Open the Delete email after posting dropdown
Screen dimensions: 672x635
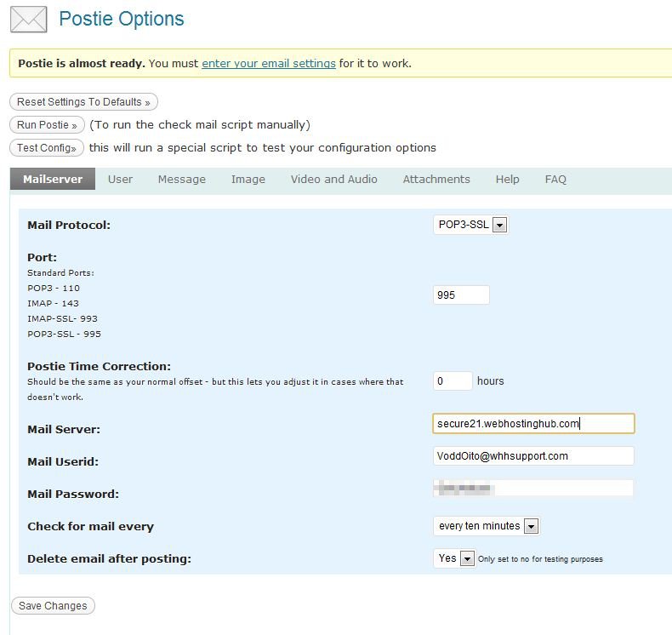pos(453,558)
